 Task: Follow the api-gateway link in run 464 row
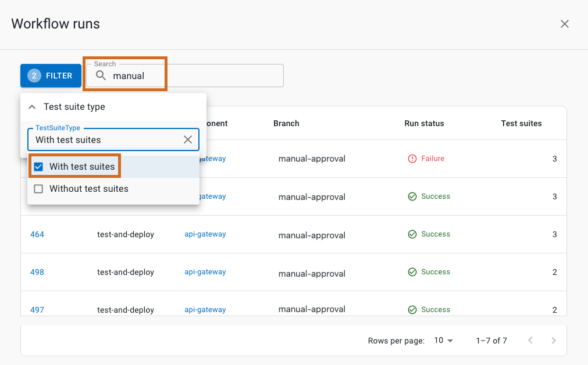click(205, 234)
